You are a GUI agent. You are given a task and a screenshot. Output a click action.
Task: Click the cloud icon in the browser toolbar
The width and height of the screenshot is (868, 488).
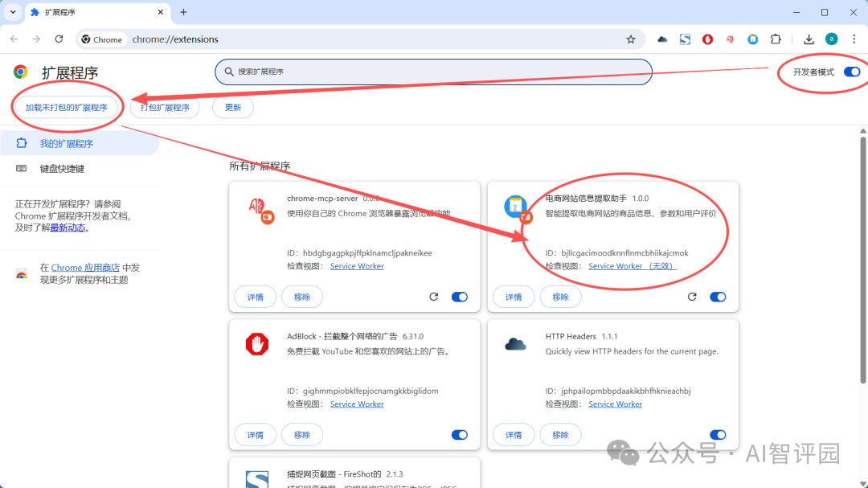click(x=662, y=39)
